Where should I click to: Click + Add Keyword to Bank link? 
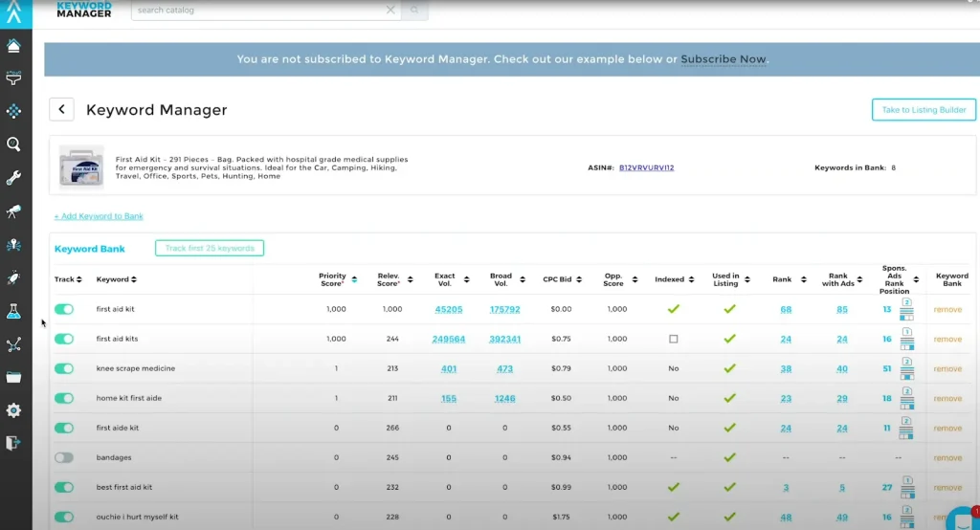(99, 216)
